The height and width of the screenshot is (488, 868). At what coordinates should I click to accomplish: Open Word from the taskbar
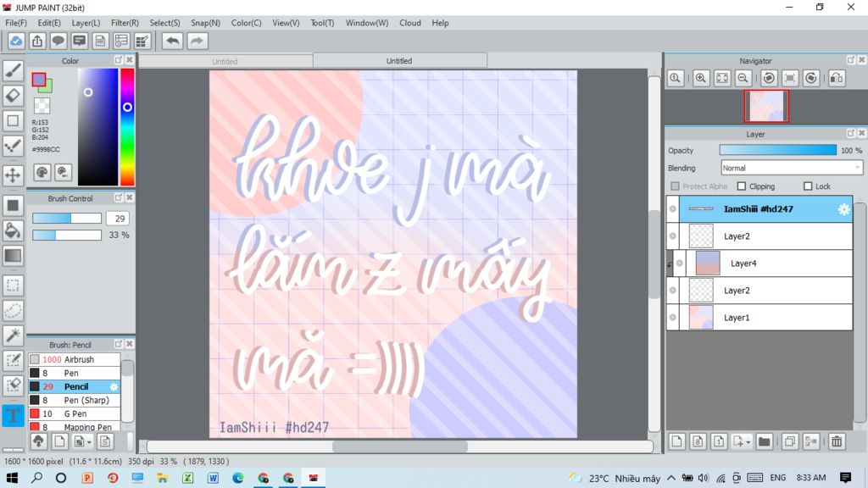click(x=213, y=478)
